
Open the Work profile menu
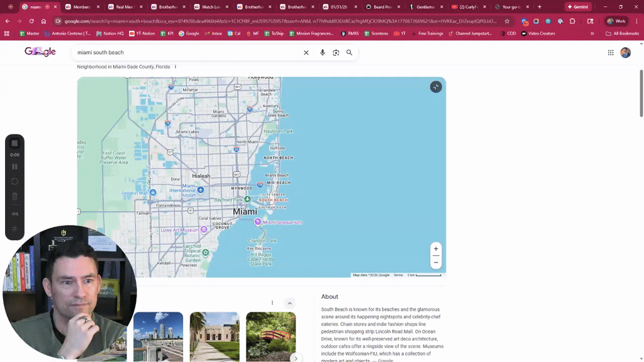(616, 21)
